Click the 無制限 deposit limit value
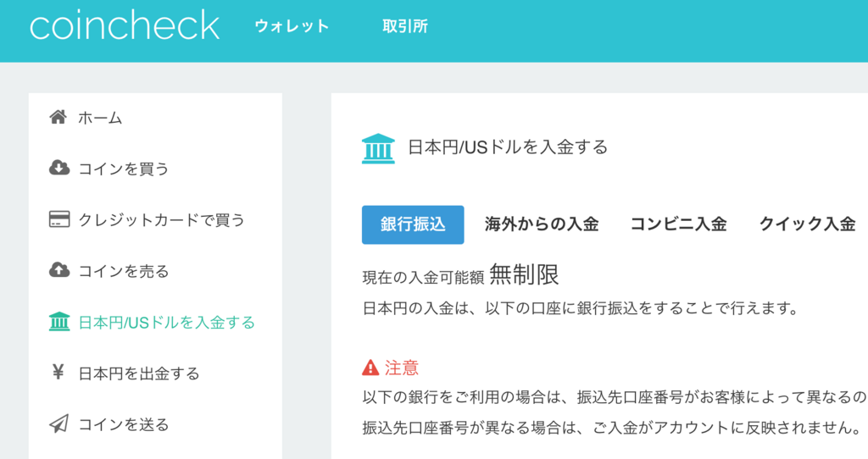 pyautogui.click(x=524, y=274)
